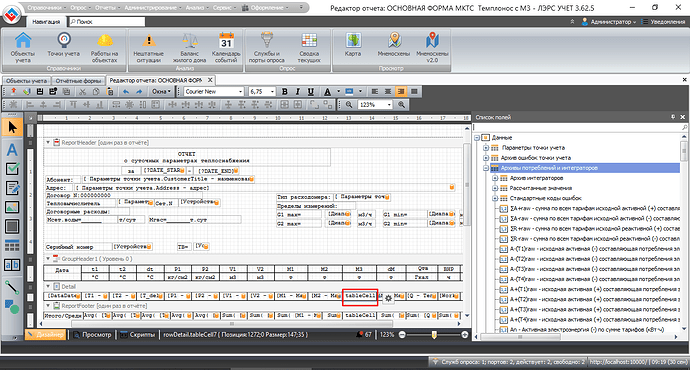Set text alignment to right
The height and width of the screenshot is (370, 690).
pos(401,92)
